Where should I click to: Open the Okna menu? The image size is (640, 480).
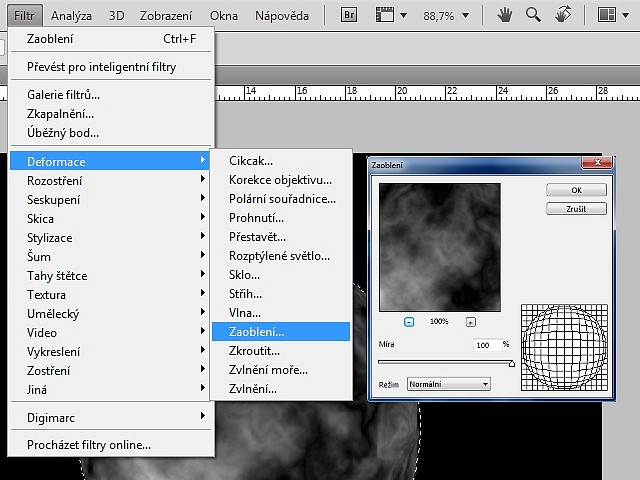pyautogui.click(x=224, y=16)
